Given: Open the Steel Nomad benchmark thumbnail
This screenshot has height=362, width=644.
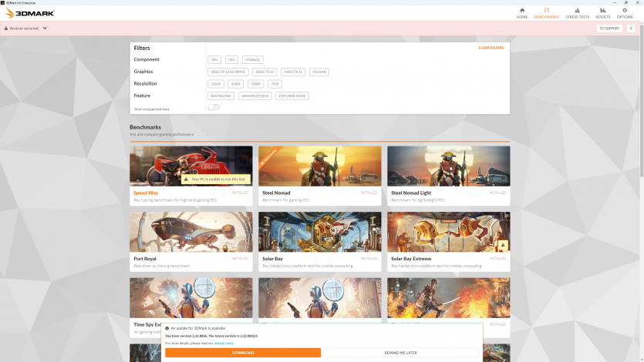Looking at the screenshot, I should 319,166.
